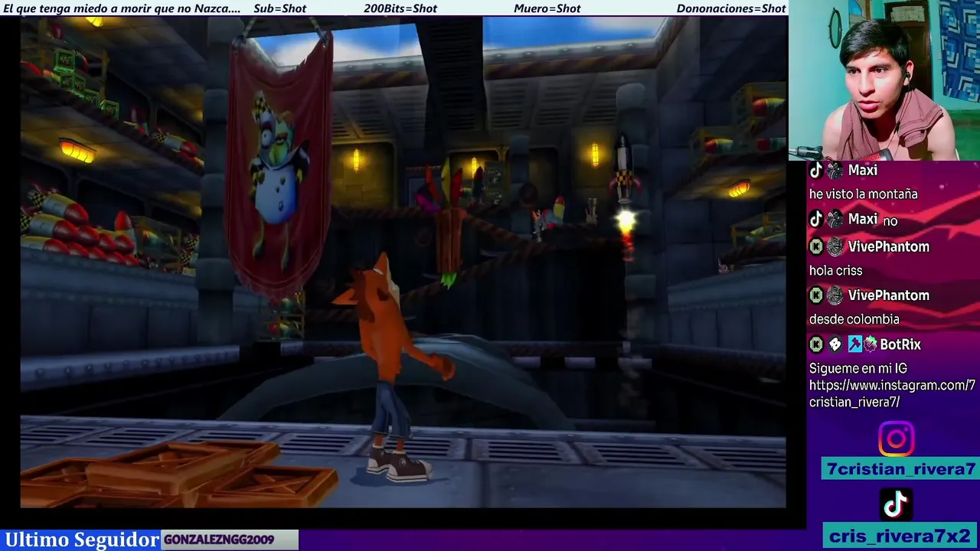Click the VivePhantom username above "hola criss"
Screen dimensions: 980x551
click(889, 246)
